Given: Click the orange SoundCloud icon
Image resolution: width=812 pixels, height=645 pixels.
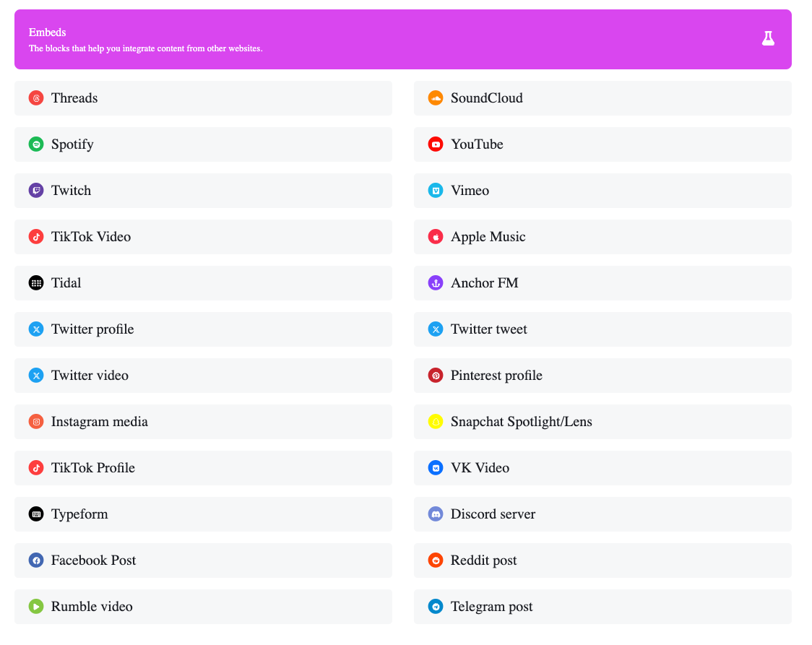Looking at the screenshot, I should tap(436, 98).
